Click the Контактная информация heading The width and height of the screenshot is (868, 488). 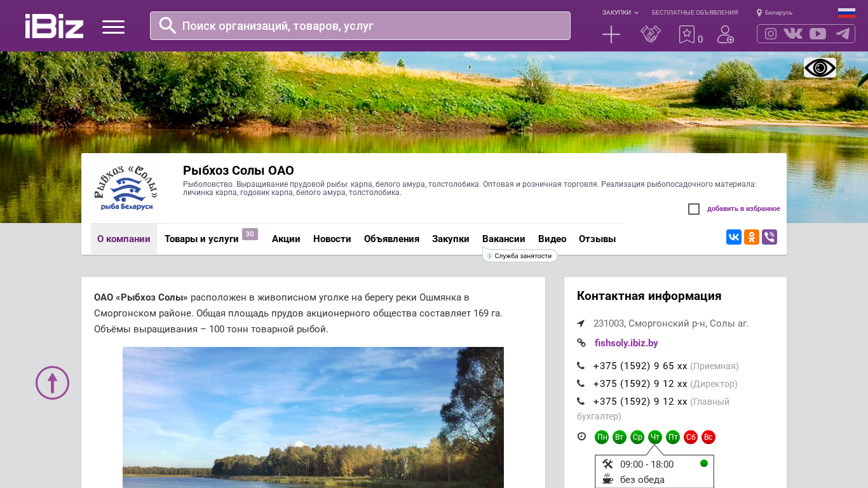[649, 296]
